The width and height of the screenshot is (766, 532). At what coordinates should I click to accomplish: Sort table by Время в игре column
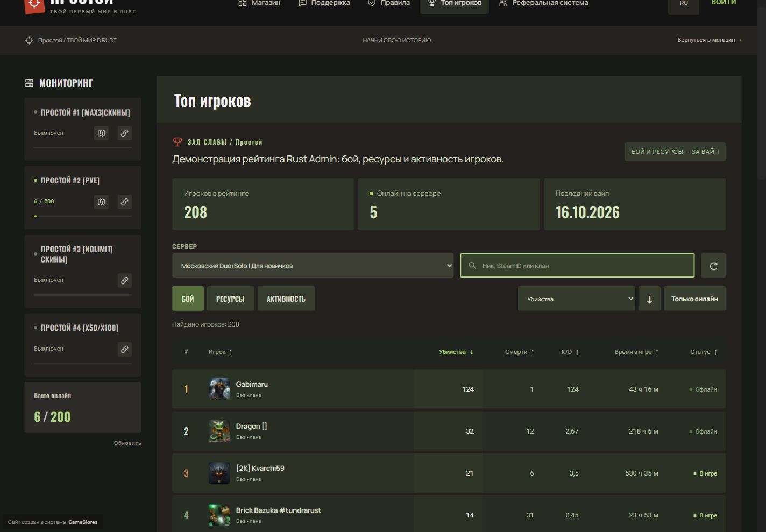pos(637,352)
